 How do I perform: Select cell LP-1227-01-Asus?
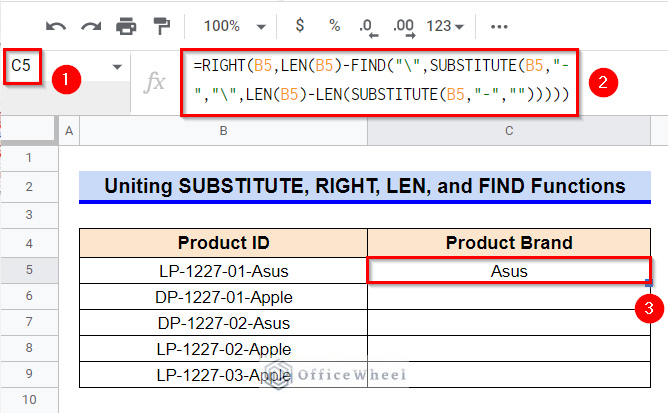(224, 271)
